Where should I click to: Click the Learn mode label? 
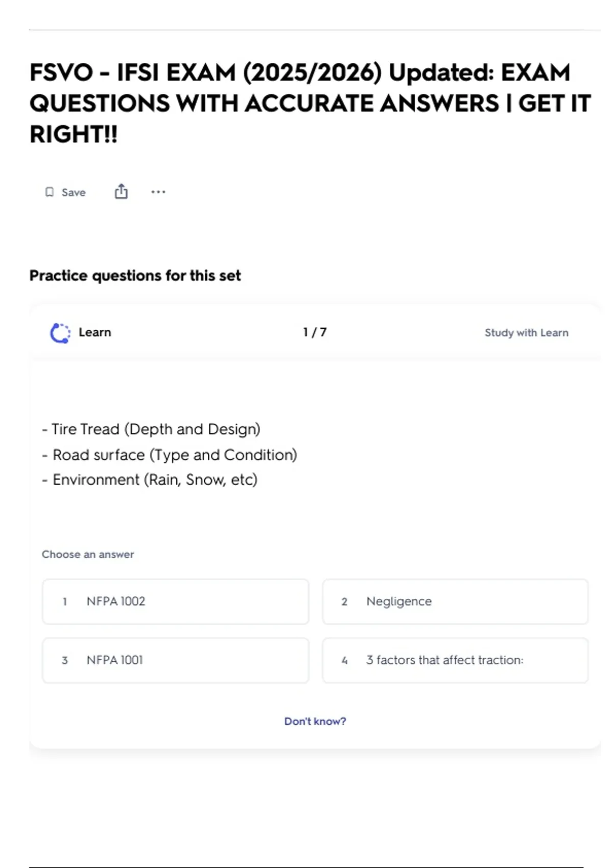click(95, 332)
